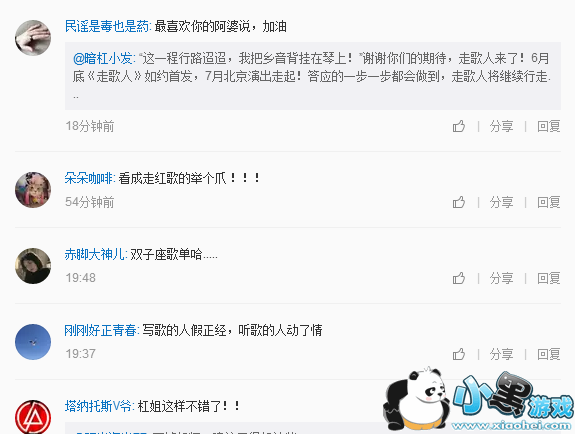Viewport: 575px width, 434px height.
Task: Open avatar of 民谣是毒也是药
Action: point(33,38)
